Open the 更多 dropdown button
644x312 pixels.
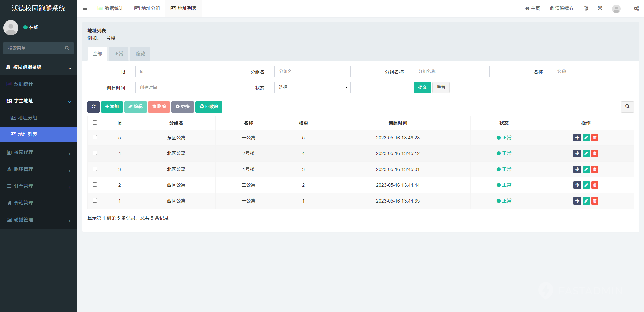coord(182,107)
